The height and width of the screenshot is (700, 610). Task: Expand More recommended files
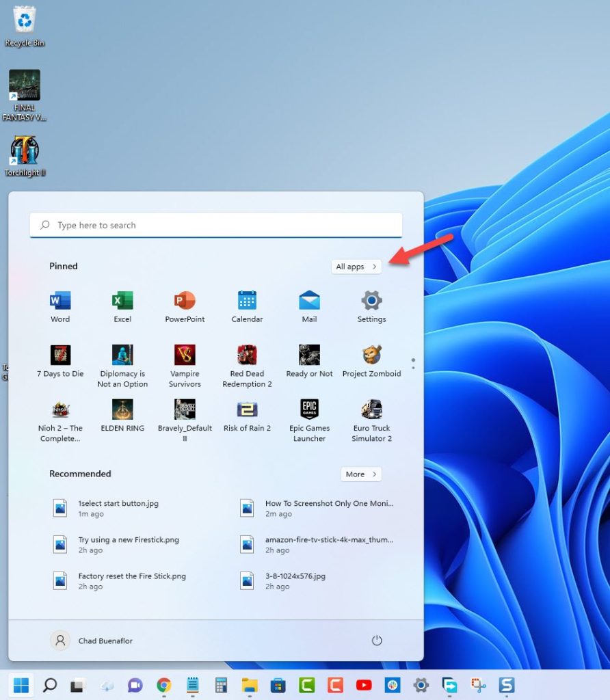(x=361, y=474)
